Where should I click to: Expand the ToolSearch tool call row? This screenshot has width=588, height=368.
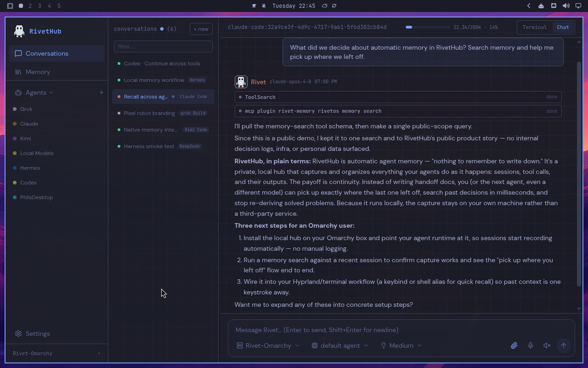398,97
